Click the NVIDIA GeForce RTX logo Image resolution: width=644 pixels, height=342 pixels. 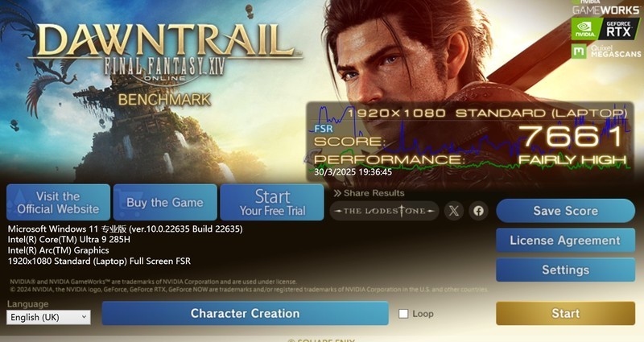[x=605, y=29]
